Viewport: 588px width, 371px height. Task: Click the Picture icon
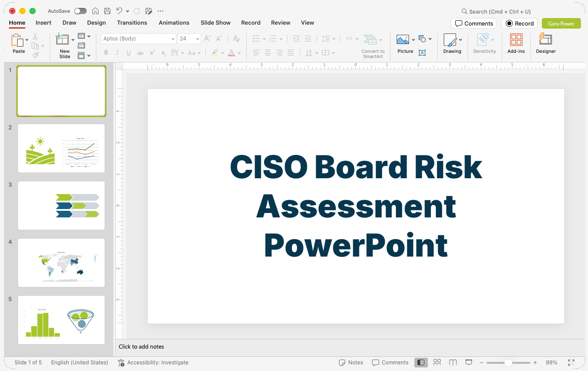click(403, 40)
